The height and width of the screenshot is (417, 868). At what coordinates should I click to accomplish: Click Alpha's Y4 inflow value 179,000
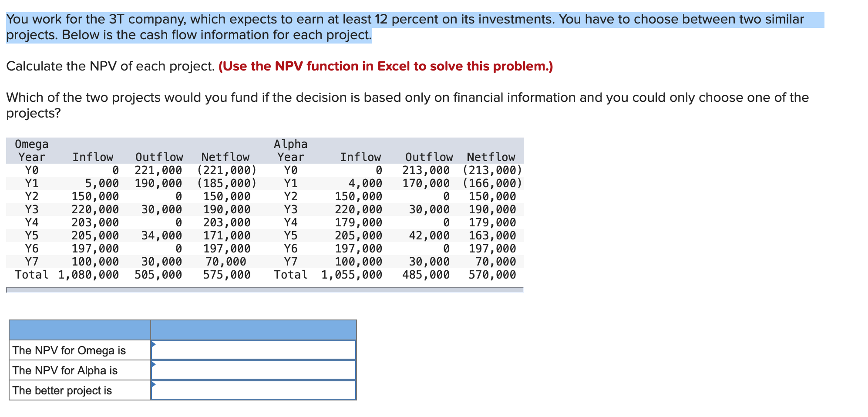[359, 222]
